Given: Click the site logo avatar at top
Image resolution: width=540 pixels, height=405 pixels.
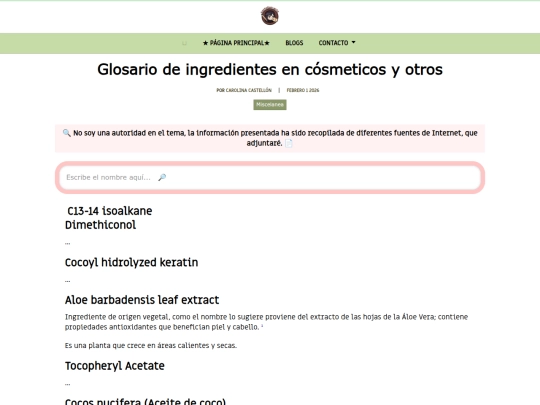Looking at the screenshot, I should coord(270,16).
